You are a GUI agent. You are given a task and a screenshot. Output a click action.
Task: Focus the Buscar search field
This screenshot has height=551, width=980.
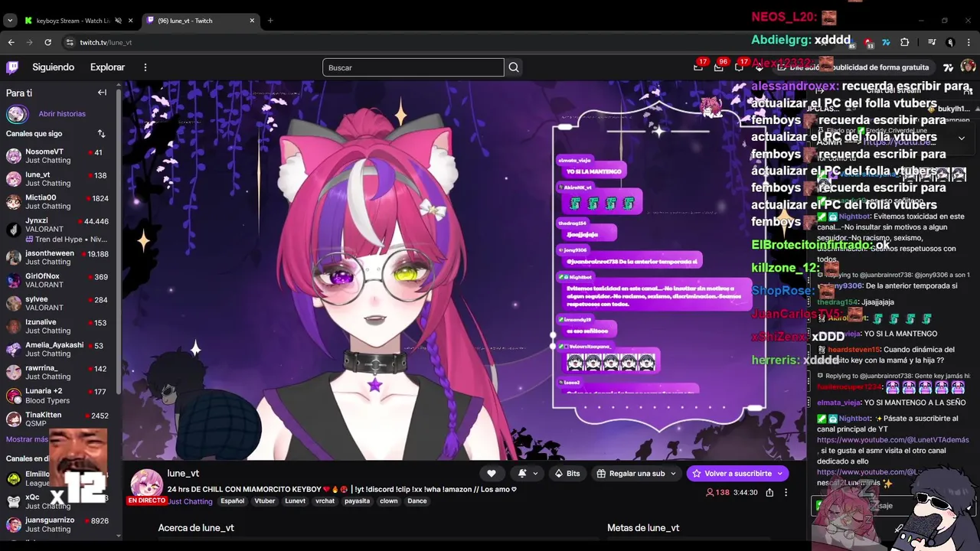[413, 67]
